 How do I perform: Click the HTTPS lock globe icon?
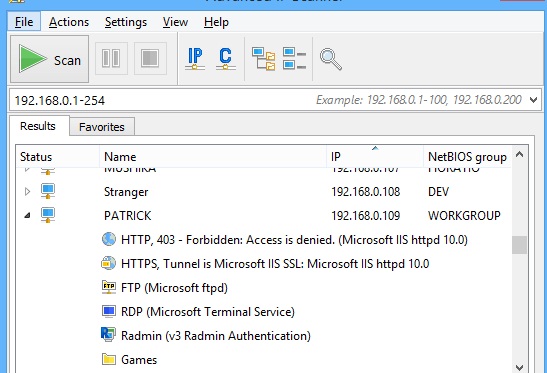tap(108, 263)
